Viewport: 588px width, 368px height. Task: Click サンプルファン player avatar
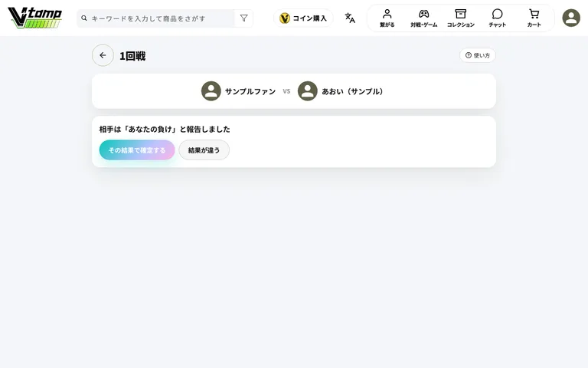pyautogui.click(x=211, y=91)
